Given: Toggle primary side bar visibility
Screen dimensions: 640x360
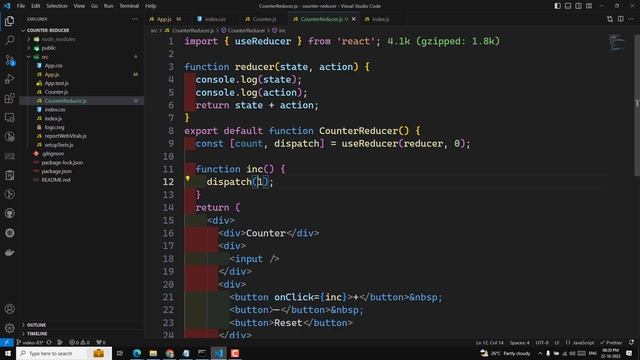Looking at the screenshot, I should (558, 6).
